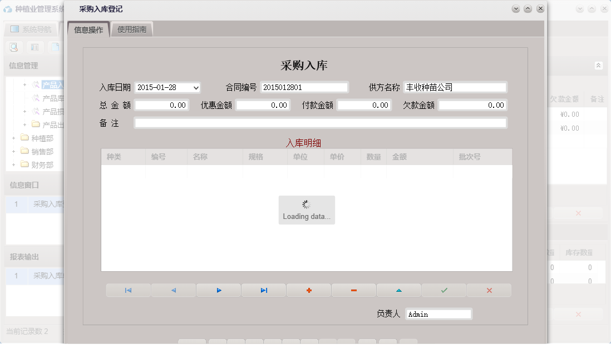Click the next record blue arrow
611x364 pixels.
pyautogui.click(x=218, y=290)
